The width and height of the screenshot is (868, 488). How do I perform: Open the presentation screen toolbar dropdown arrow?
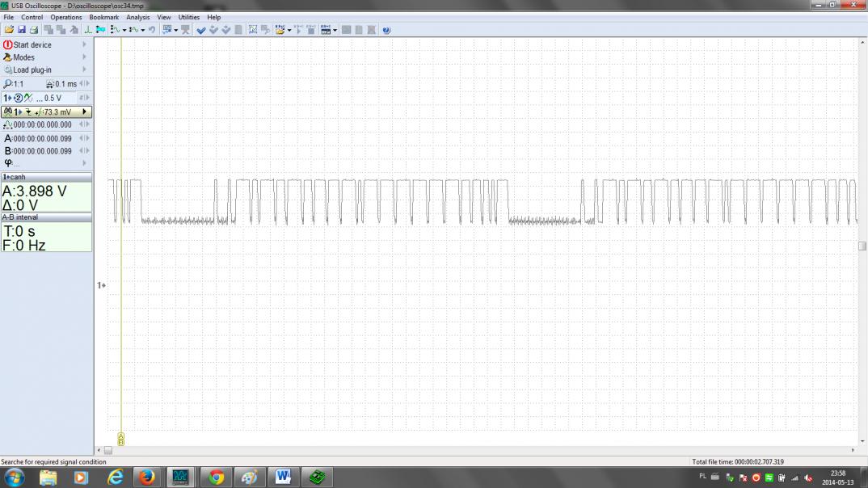click(176, 30)
